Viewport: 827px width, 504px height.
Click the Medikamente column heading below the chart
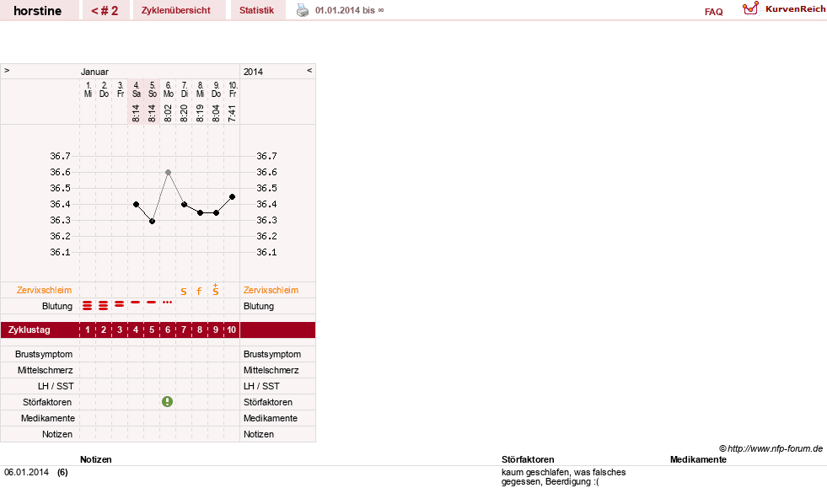click(698, 459)
